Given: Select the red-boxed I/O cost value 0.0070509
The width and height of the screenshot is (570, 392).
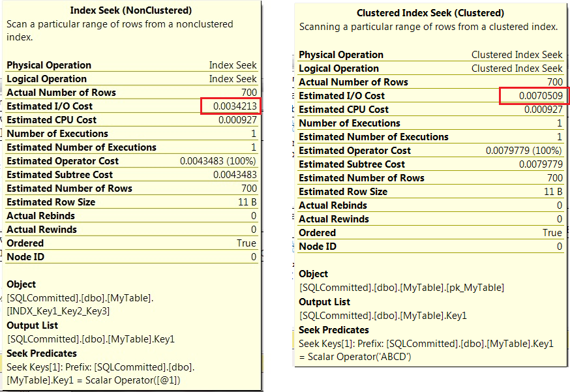Looking at the screenshot, I should click(535, 96).
